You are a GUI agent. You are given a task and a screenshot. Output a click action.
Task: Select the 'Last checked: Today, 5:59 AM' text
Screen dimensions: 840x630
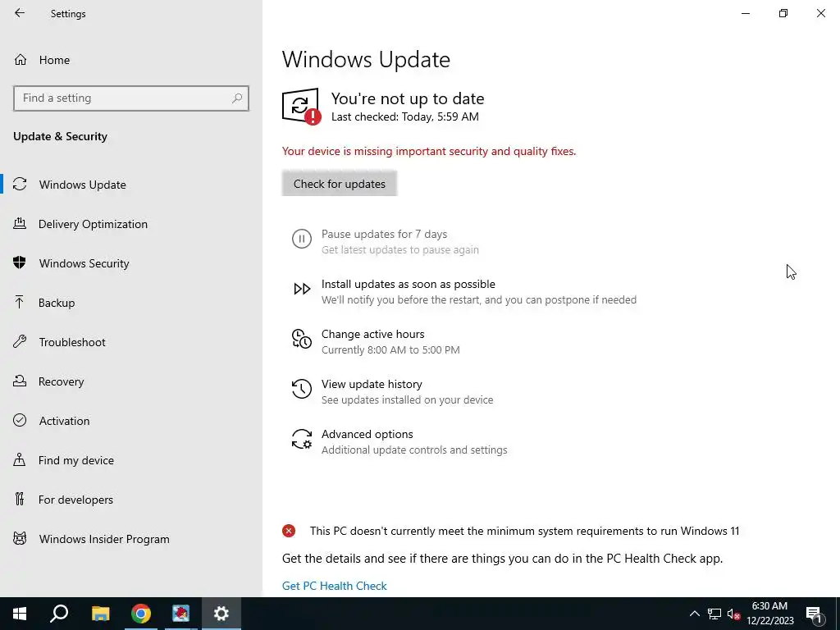(x=405, y=116)
